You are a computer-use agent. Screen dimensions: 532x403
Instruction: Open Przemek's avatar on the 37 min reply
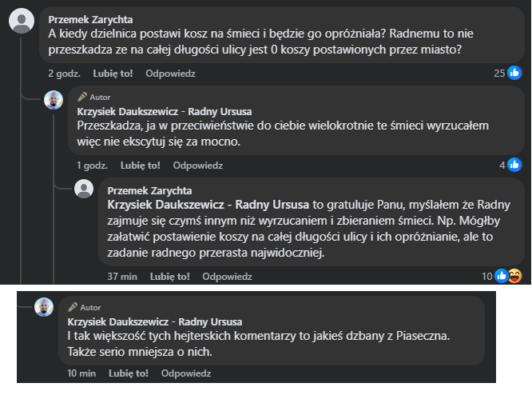point(83,189)
